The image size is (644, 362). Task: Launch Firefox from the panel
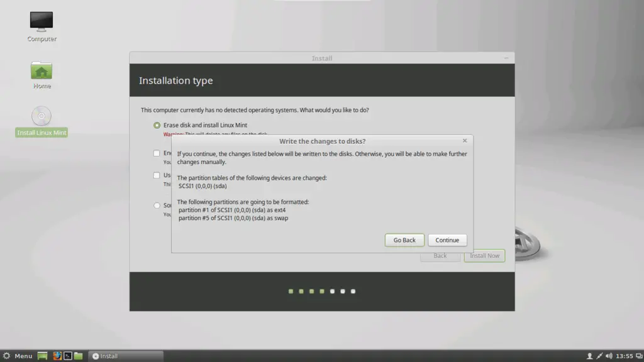pyautogui.click(x=57, y=356)
